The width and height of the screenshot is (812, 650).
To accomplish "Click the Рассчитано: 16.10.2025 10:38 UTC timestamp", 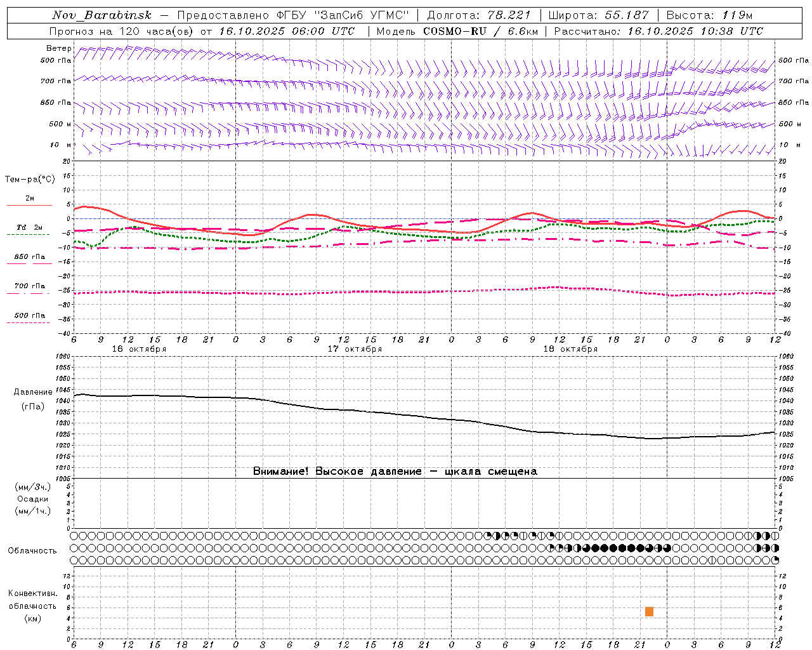I will coord(658,31).
